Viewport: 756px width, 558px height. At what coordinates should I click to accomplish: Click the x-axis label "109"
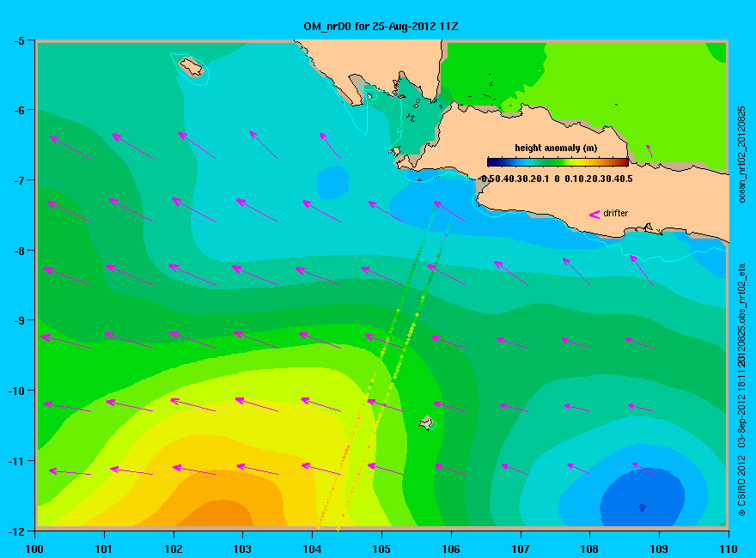[x=659, y=549]
